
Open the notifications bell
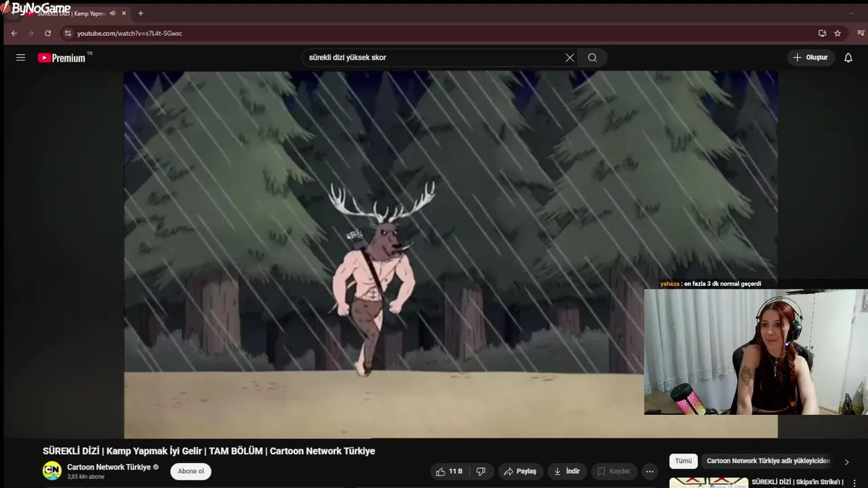coord(848,58)
